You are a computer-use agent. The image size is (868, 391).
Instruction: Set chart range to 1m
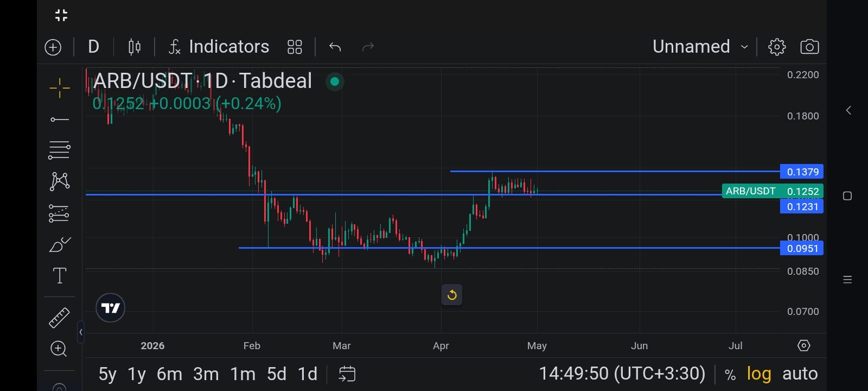coord(242,374)
